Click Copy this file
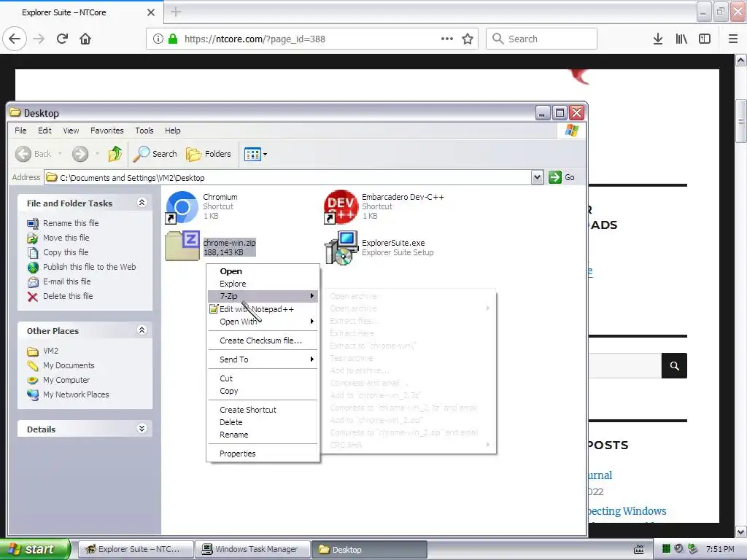The image size is (747, 560). tap(65, 252)
